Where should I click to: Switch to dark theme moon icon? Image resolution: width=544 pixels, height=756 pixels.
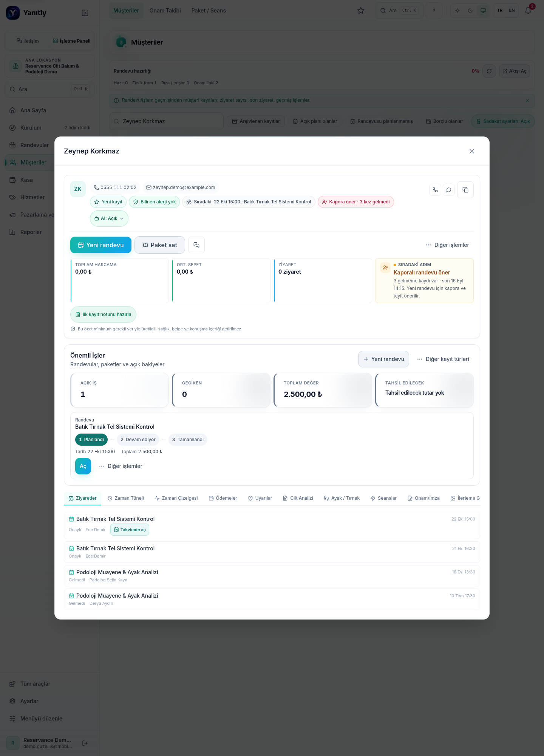pos(470,11)
